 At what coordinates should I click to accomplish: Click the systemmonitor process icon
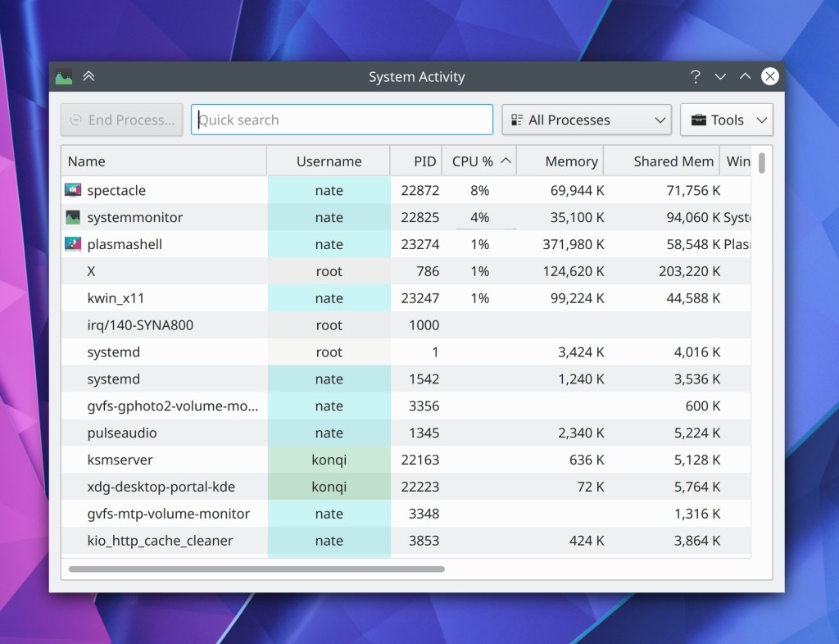point(73,217)
